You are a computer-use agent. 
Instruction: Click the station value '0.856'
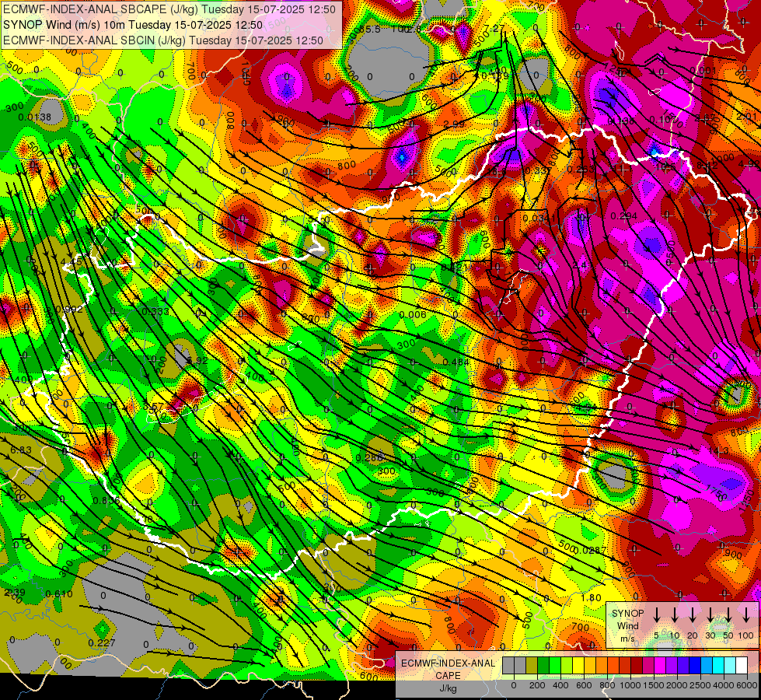pos(106,501)
